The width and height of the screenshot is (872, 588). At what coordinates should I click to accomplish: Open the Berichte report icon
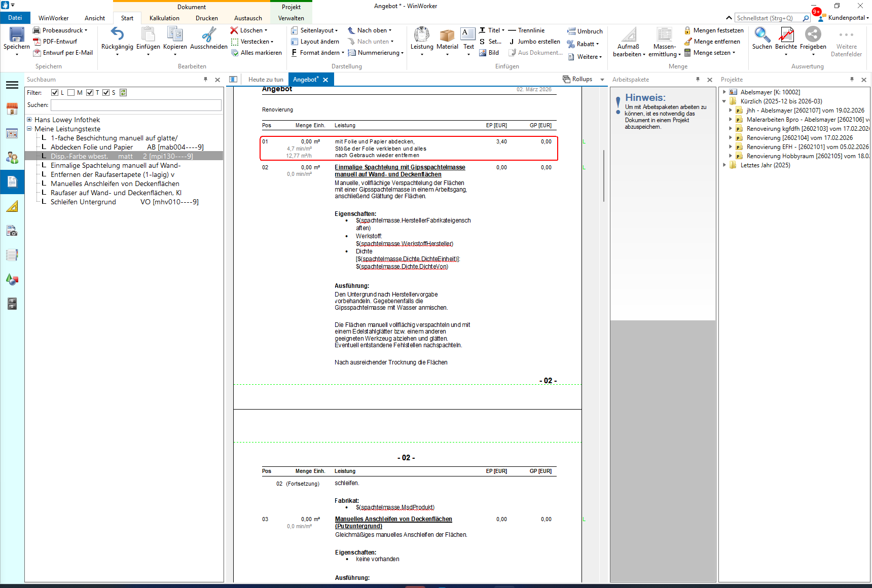(786, 35)
